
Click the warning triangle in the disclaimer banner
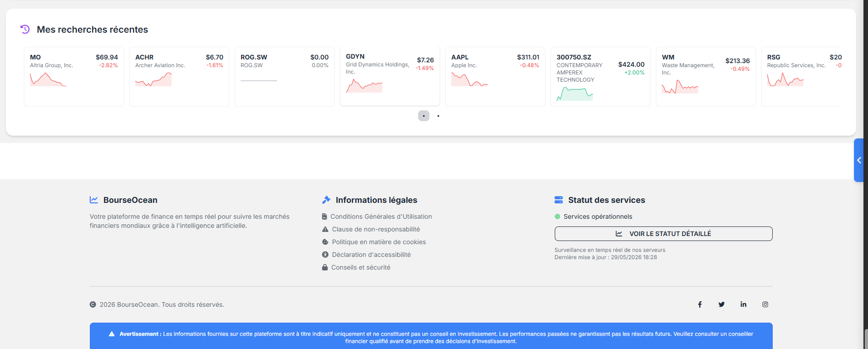(112, 334)
